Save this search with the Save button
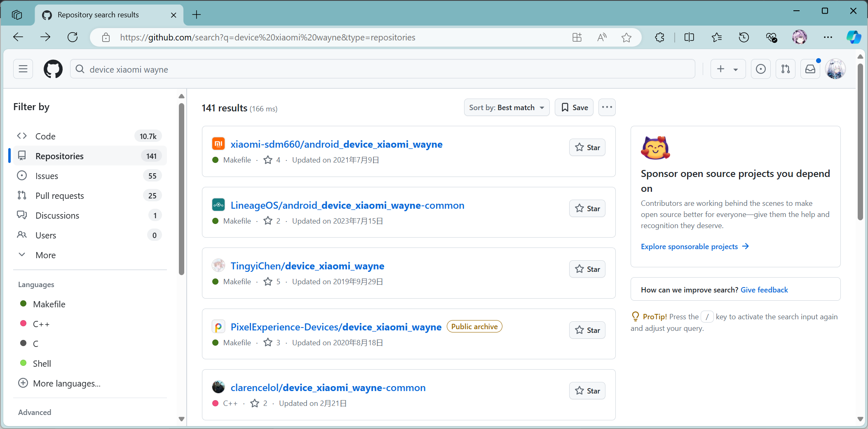The image size is (868, 429). (x=574, y=107)
